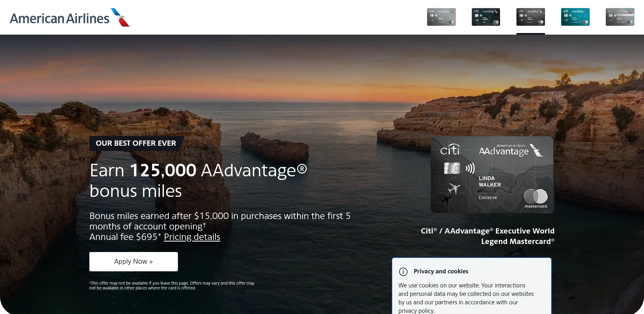Viewport: 644px width, 314px height.
Task: Click the 'This offer may not be available' footnote
Action: click(x=172, y=285)
